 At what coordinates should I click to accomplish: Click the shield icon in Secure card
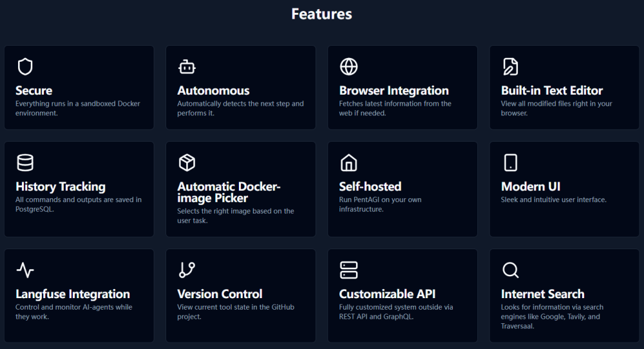click(25, 67)
